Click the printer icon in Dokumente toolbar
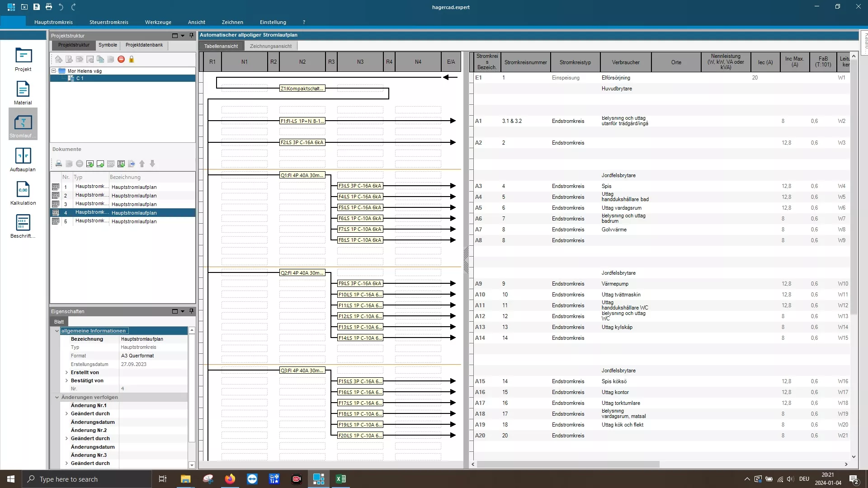This screenshot has width=868, height=488. pos(59,164)
